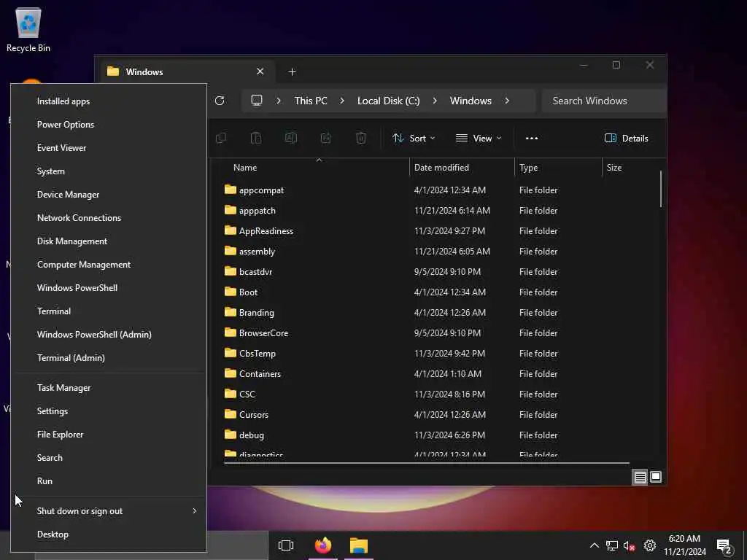Choose Windows PowerShell (Admin)

coord(109,334)
